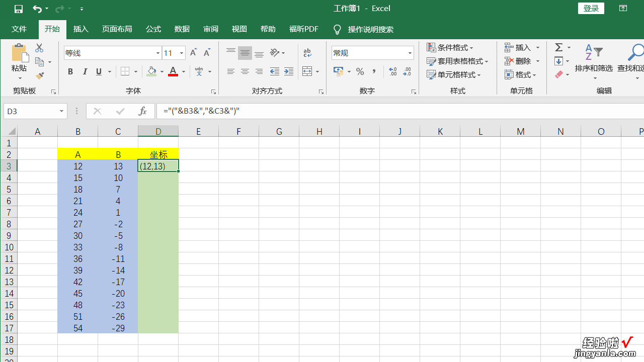Click the AutoSum sigma icon

click(x=559, y=47)
